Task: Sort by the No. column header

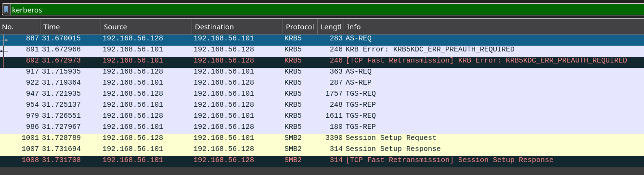Action: 20,27
